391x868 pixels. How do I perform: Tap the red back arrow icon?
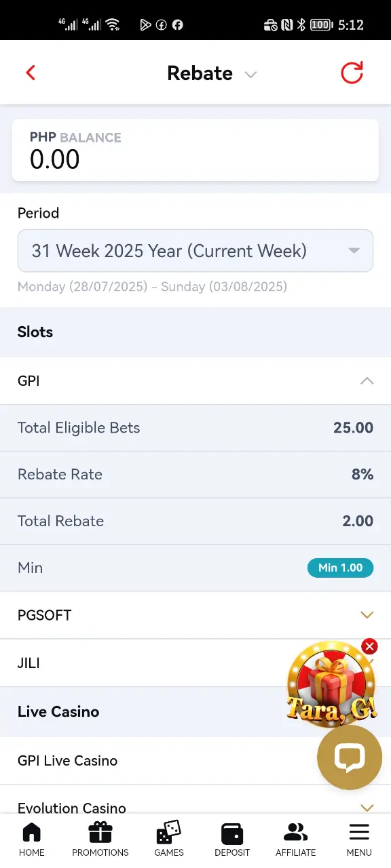[30, 73]
